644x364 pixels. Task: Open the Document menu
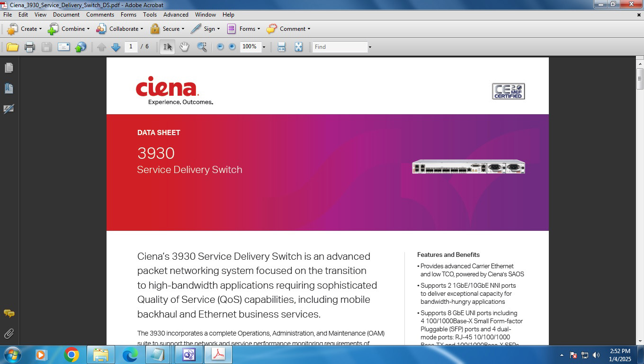(66, 15)
